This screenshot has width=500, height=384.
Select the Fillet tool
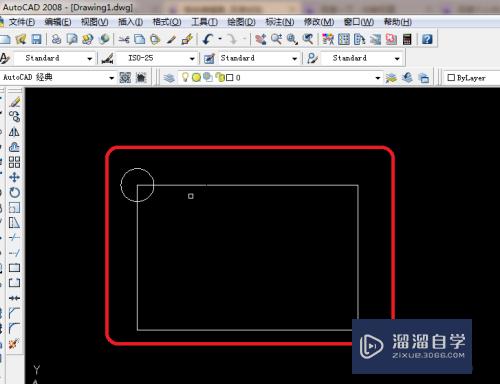[15, 328]
